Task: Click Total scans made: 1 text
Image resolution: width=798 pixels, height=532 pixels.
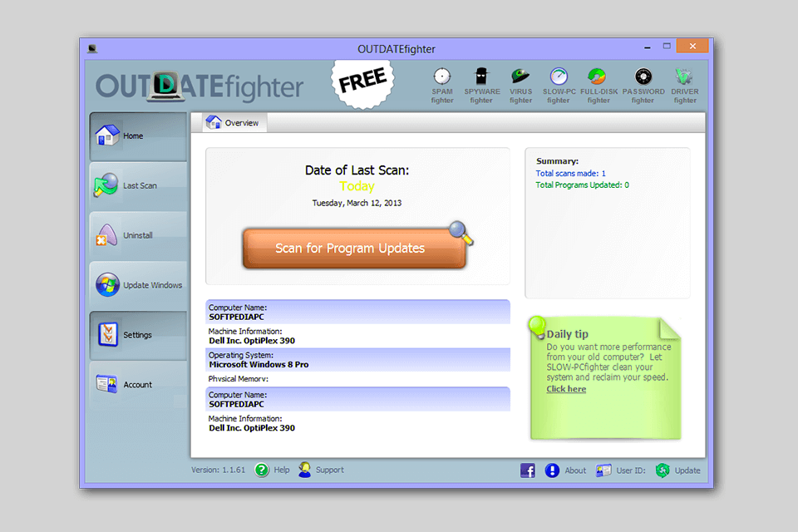Action: tap(570, 174)
